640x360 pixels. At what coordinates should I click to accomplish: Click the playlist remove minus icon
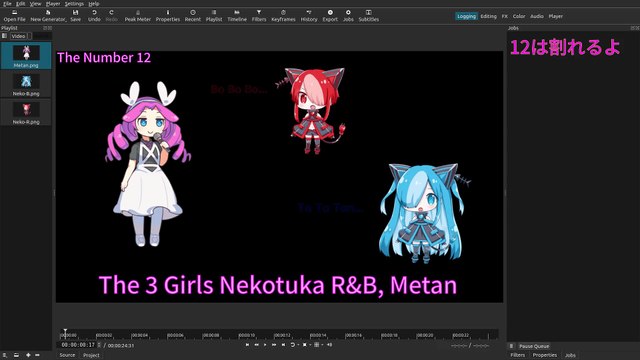coord(37,355)
